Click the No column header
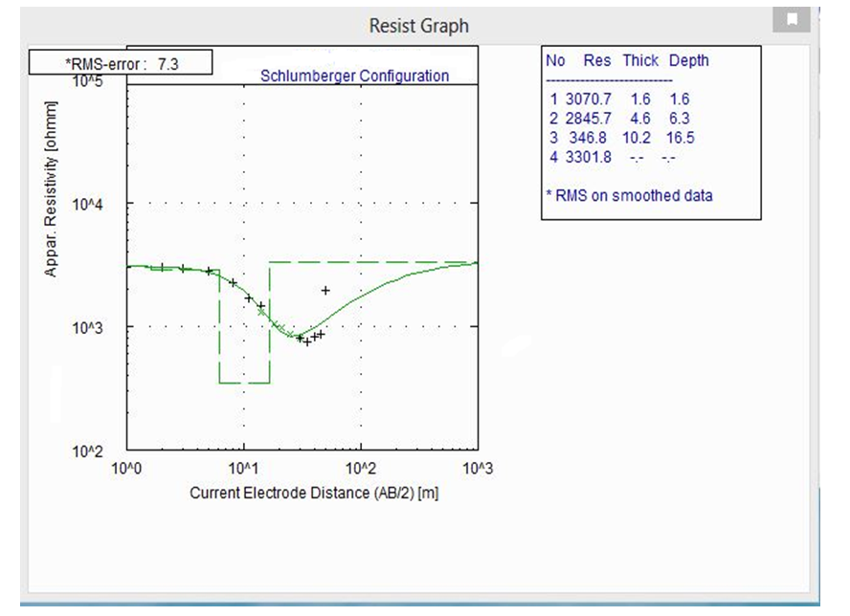This screenshot has width=850, height=616. (555, 60)
